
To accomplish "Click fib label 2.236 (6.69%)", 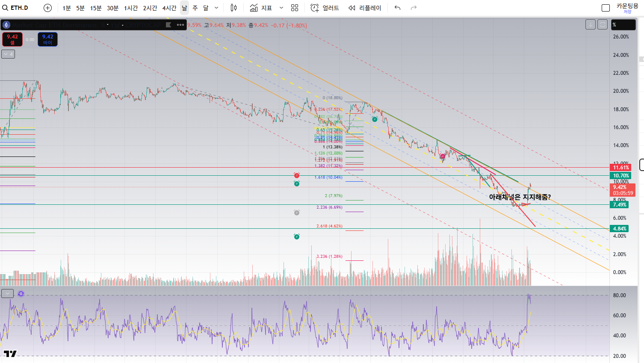I will click(x=329, y=207).
